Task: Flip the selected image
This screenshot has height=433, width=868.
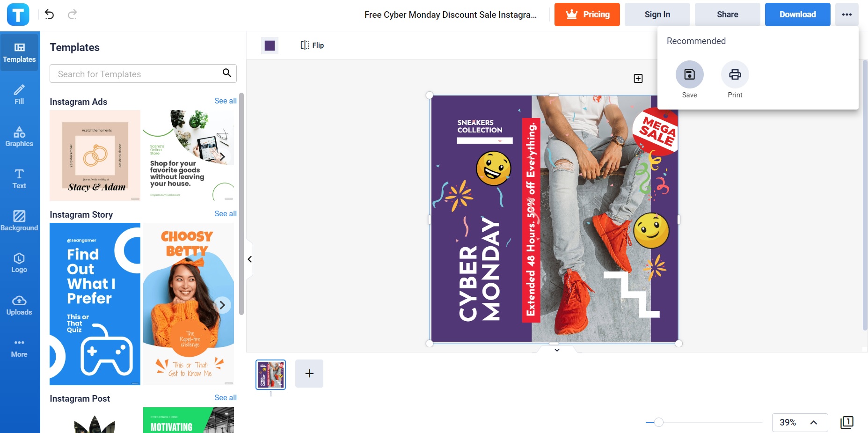Action: click(x=312, y=45)
